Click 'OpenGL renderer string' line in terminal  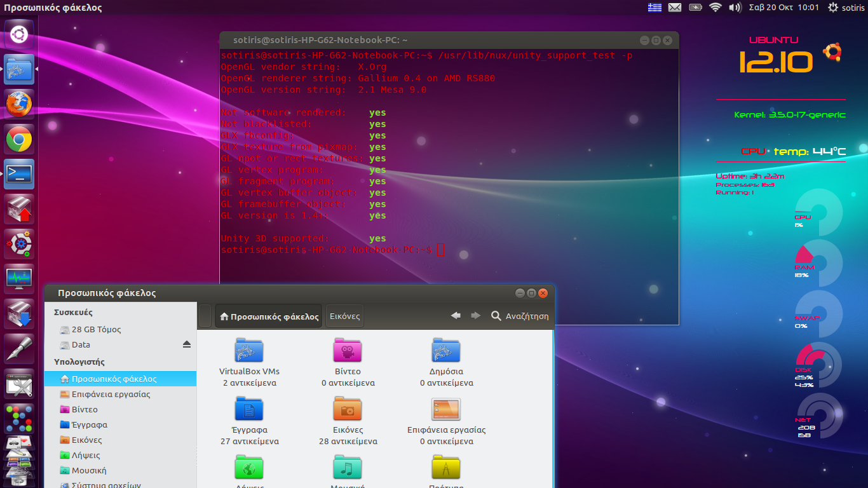(x=358, y=78)
